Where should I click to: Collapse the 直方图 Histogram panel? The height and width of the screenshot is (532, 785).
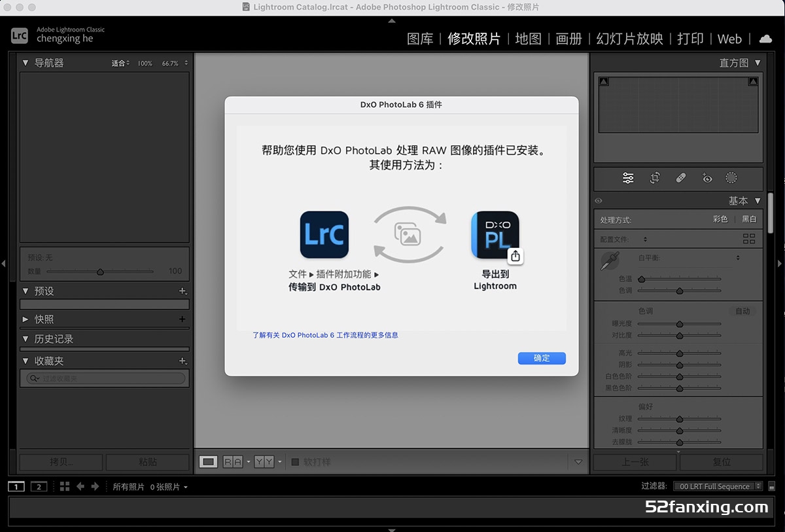coord(758,63)
